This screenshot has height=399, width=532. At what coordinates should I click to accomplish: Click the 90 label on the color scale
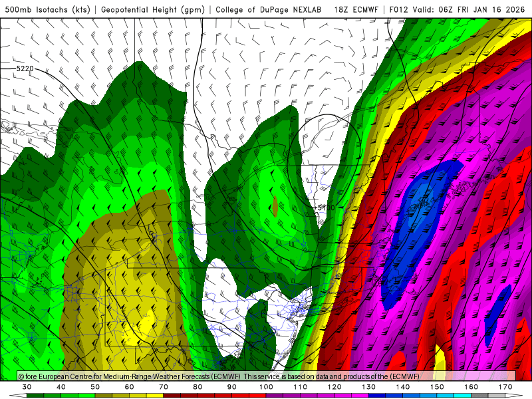(x=232, y=387)
